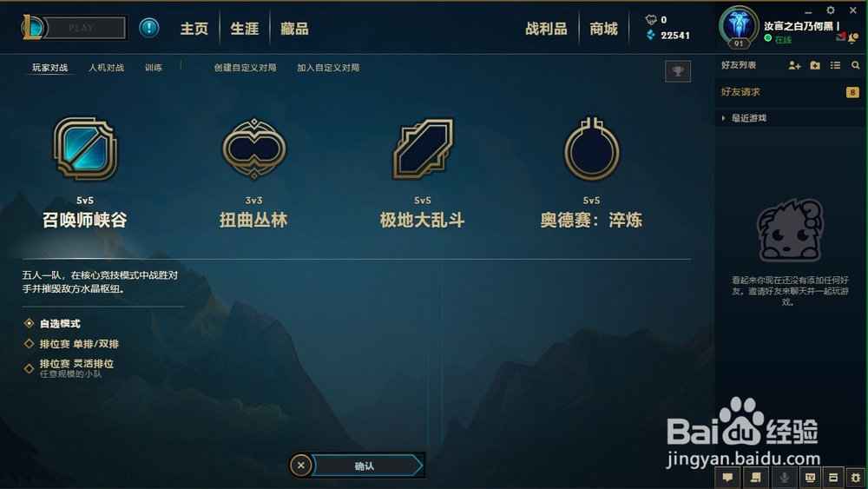Open the chat bubble icon at bottom

pyautogui.click(x=727, y=477)
